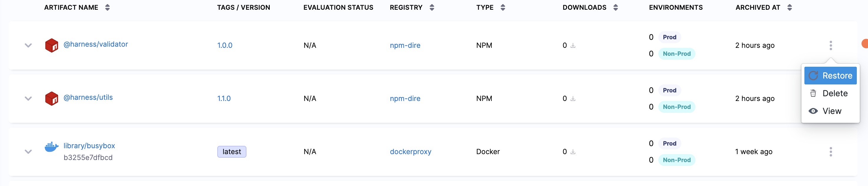Click the download icon in the library/busybox row
868x186 pixels.
click(573, 152)
